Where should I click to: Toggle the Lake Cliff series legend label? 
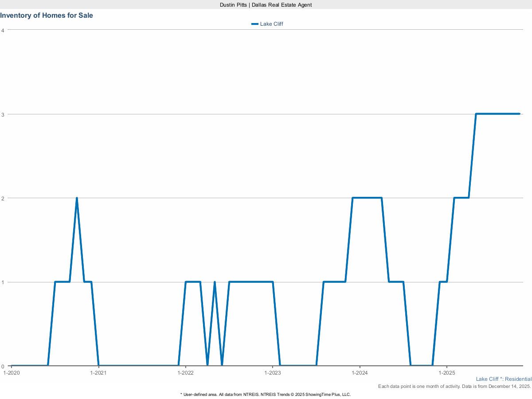click(271, 24)
